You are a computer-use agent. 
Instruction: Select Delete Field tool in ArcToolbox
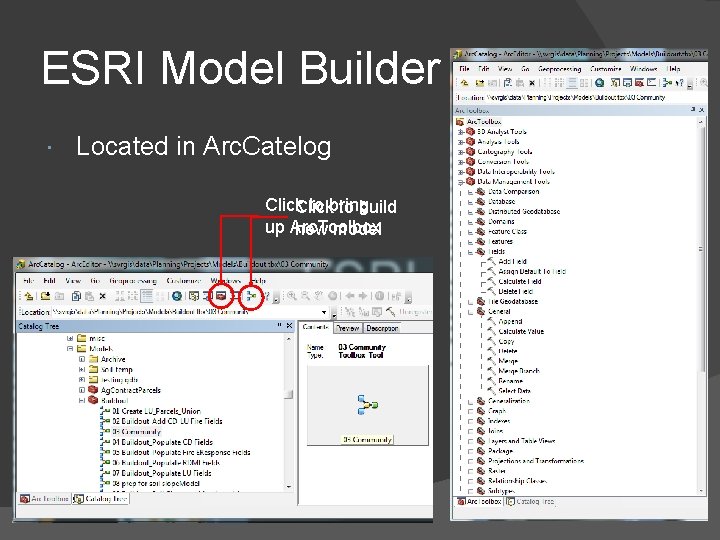pyautogui.click(x=515, y=292)
